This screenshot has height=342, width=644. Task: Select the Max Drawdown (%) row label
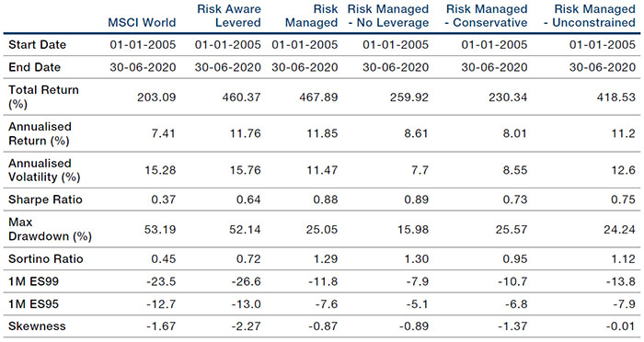(50, 229)
